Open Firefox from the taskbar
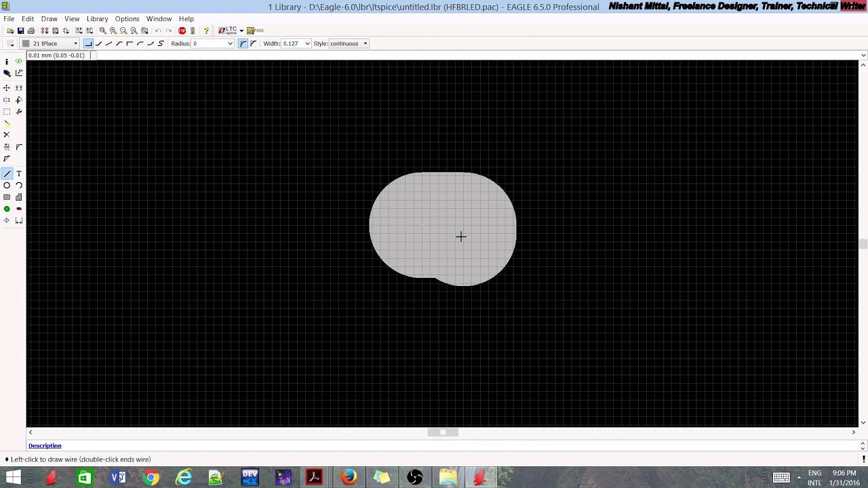 click(x=349, y=478)
